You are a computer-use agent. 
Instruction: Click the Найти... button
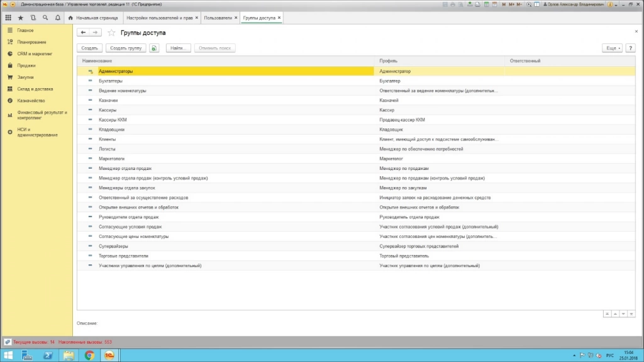178,48
